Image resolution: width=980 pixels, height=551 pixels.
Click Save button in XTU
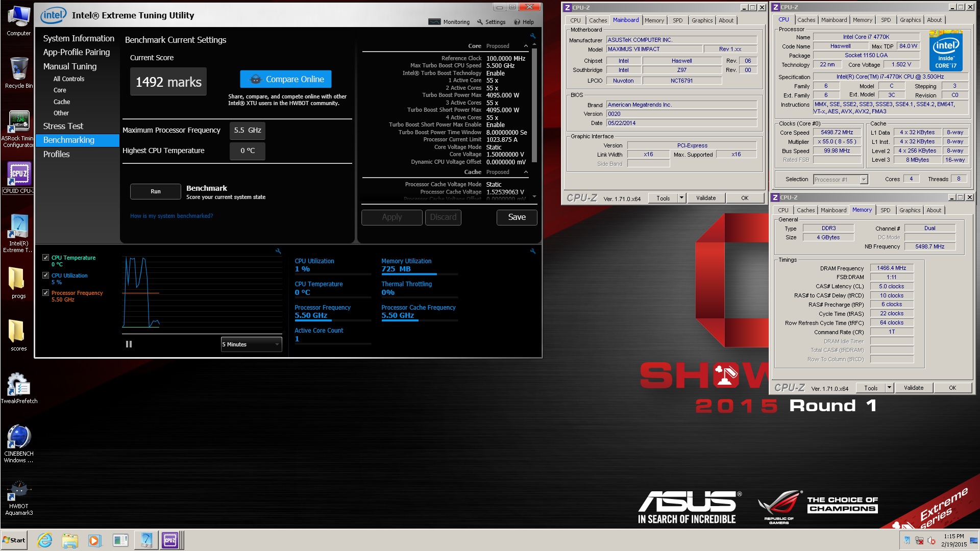point(517,217)
